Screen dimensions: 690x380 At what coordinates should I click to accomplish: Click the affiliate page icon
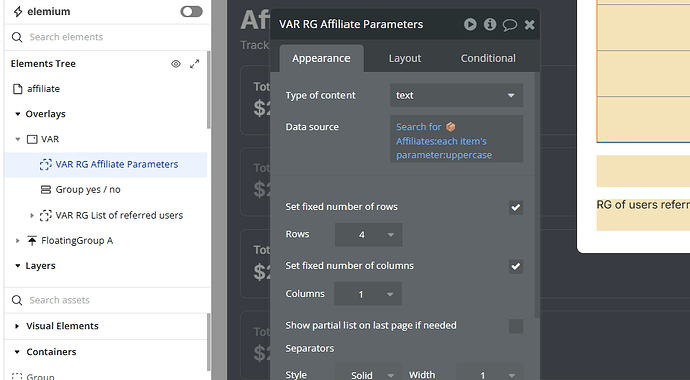click(18, 89)
